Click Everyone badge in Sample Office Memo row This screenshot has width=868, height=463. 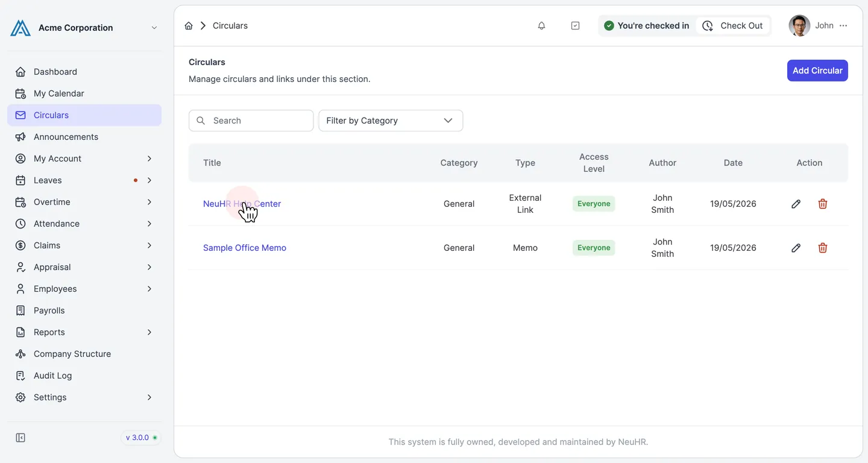(594, 248)
